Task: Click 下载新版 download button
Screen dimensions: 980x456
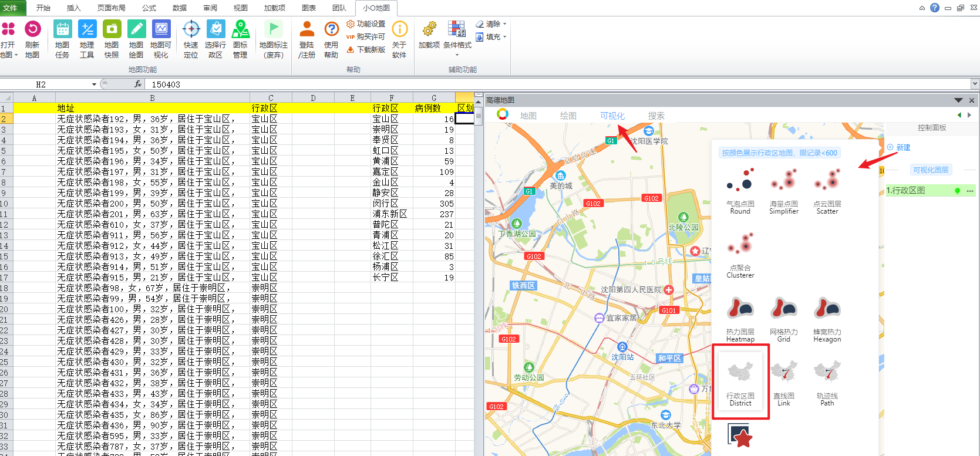Action: (x=366, y=49)
